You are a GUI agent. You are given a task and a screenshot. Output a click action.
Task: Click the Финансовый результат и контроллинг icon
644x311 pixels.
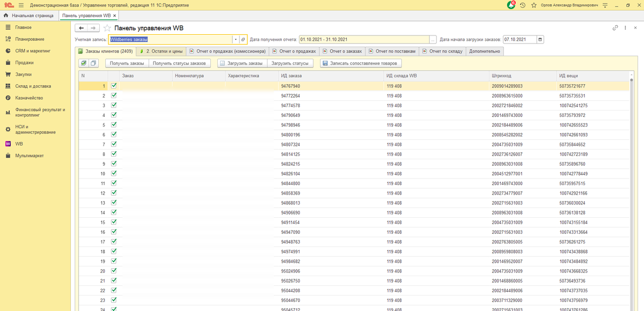point(8,112)
